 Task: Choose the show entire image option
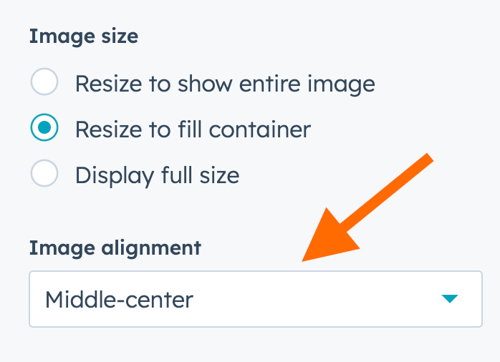(44, 82)
